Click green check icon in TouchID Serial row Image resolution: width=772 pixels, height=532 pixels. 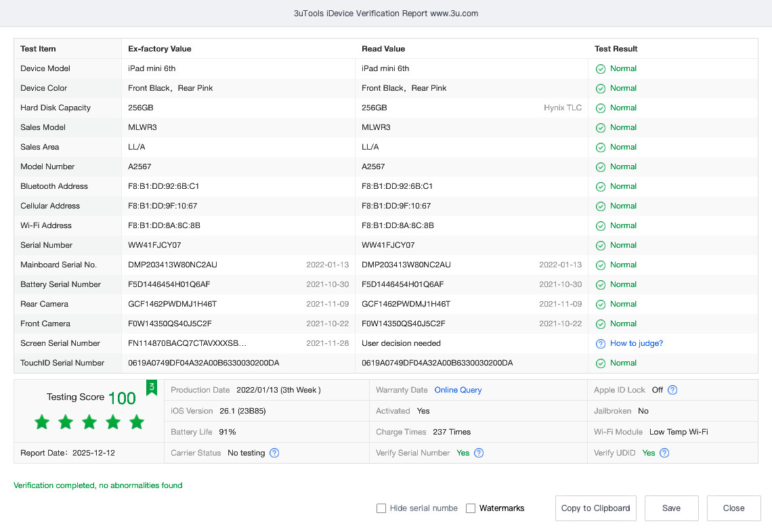[600, 363]
